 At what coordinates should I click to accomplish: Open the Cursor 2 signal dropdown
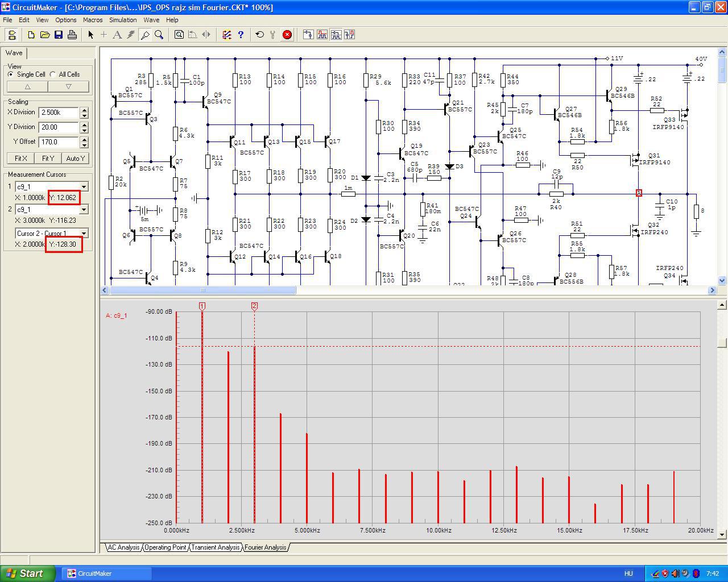click(x=84, y=210)
